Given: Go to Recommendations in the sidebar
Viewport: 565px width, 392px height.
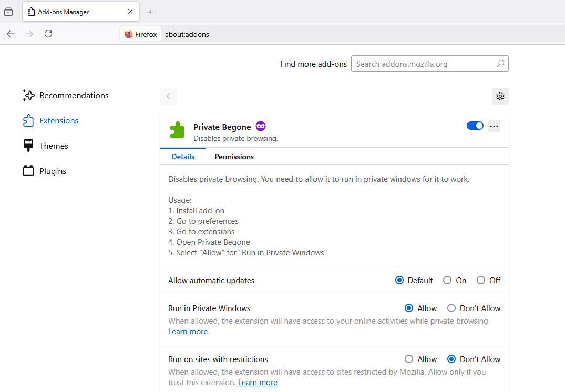Looking at the screenshot, I should (74, 96).
